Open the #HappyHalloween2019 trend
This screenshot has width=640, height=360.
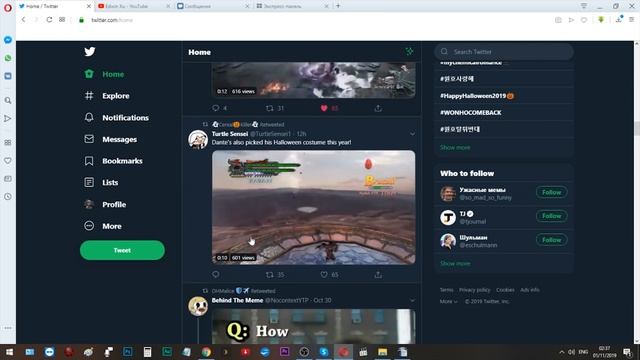tap(477, 96)
